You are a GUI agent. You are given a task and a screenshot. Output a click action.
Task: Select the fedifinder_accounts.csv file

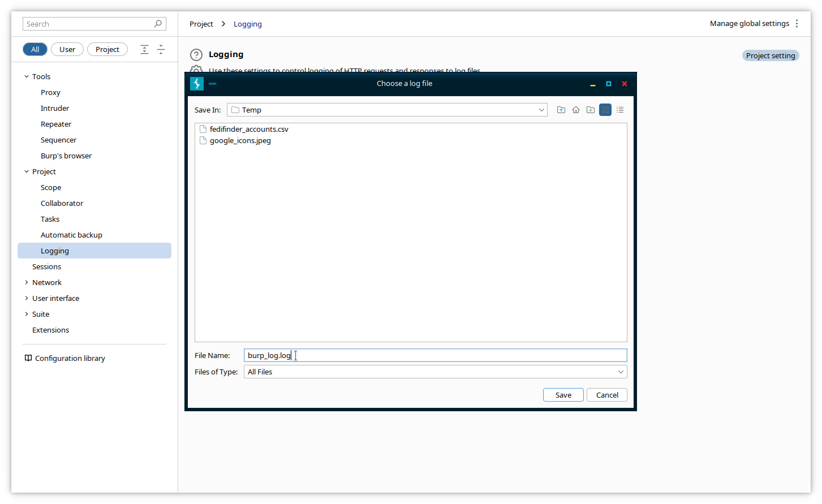coord(248,130)
